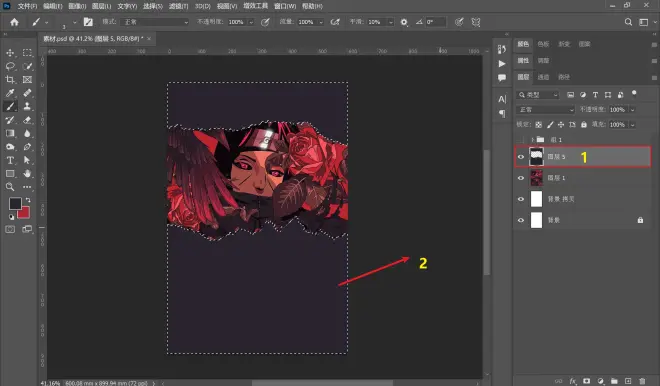This screenshot has height=386, width=660.
Task: Select the Brush tool in toolbox
Action: click(10, 106)
